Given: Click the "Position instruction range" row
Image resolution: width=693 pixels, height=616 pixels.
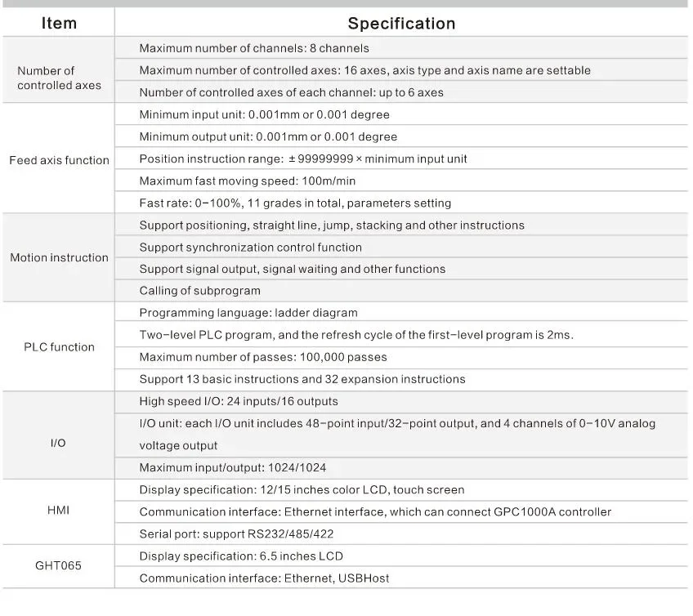Looking at the screenshot, I should tap(303, 158).
